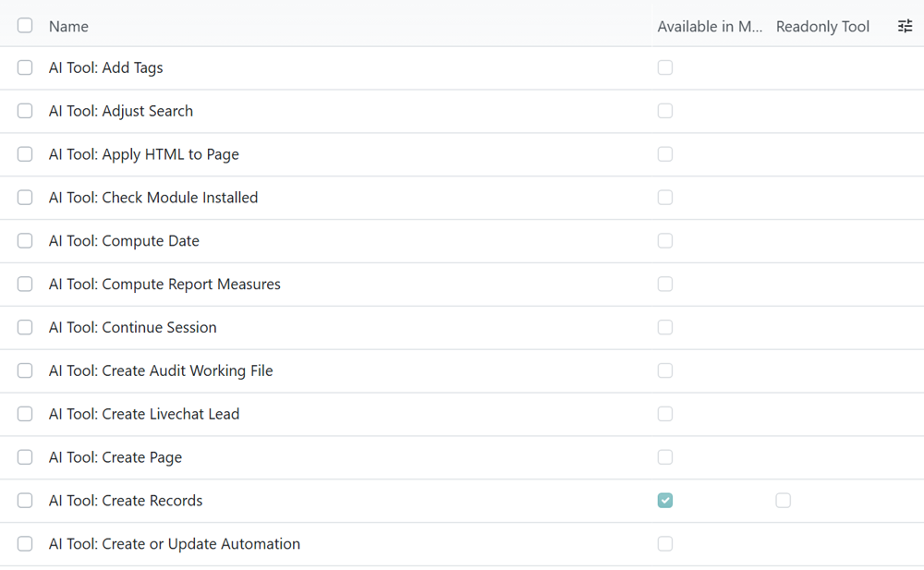This screenshot has height=570, width=924.
Task: Open the 'AI Tool: Continue Session' record
Action: coord(132,327)
